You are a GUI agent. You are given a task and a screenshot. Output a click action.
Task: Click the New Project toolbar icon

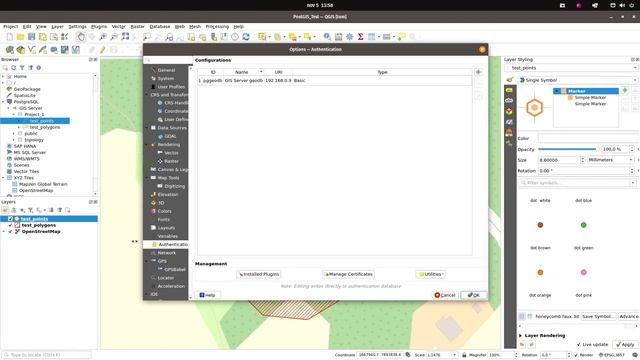point(9,37)
